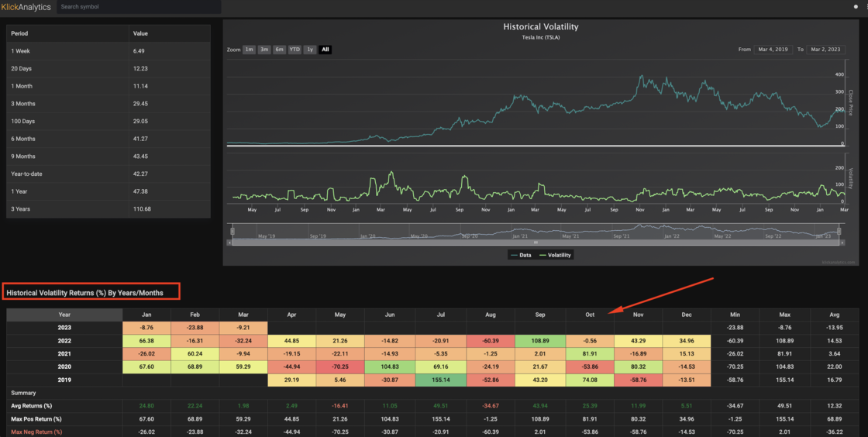Set chart zoom to 3m
Viewport: 868px width, 437px height.
264,50
